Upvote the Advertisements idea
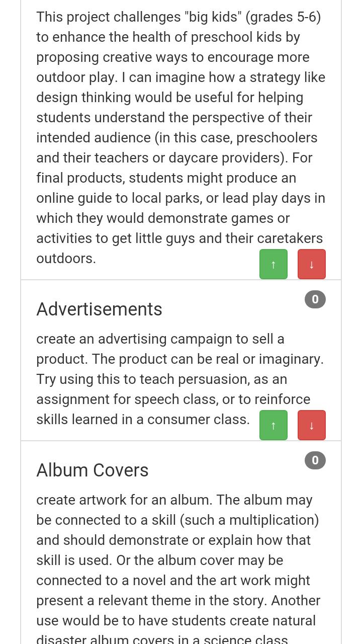 tap(273, 425)
